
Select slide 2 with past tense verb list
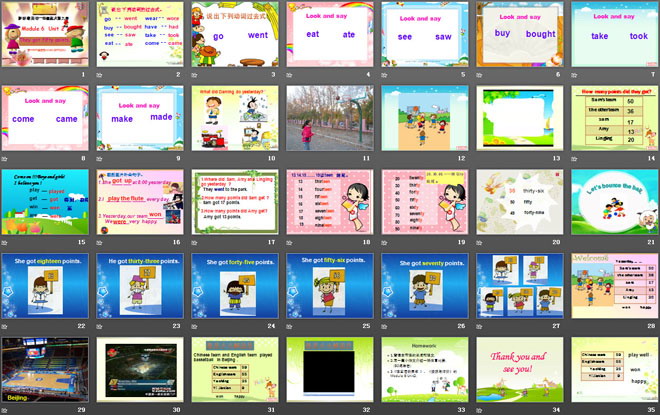coord(140,34)
